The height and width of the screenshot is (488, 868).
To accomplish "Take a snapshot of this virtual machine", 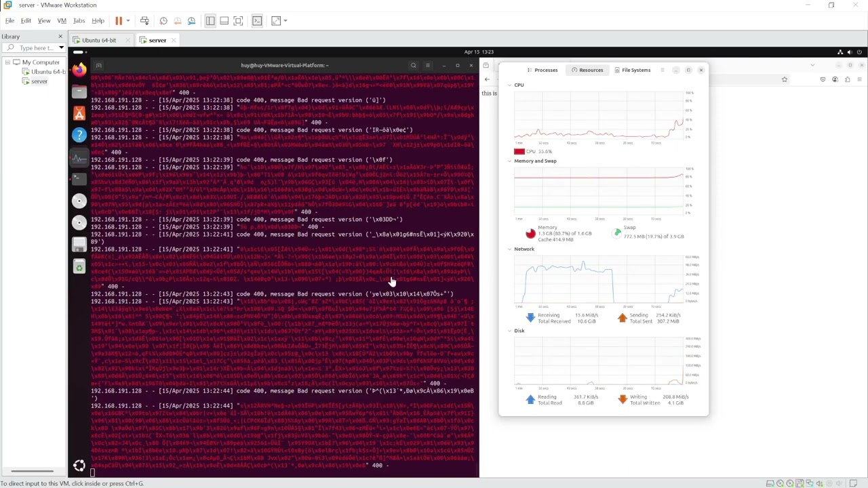I will pos(163,21).
